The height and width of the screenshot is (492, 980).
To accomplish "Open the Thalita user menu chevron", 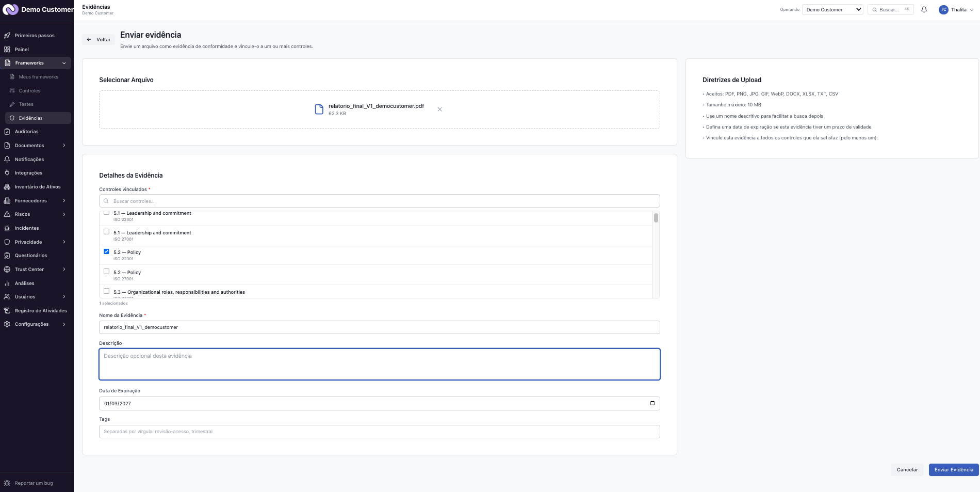I will (x=972, y=10).
